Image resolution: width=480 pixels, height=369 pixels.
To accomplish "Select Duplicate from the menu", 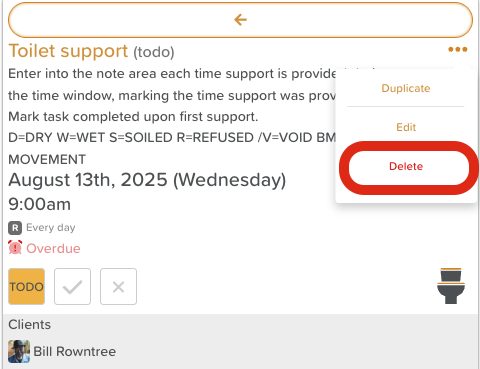I will pyautogui.click(x=406, y=88).
